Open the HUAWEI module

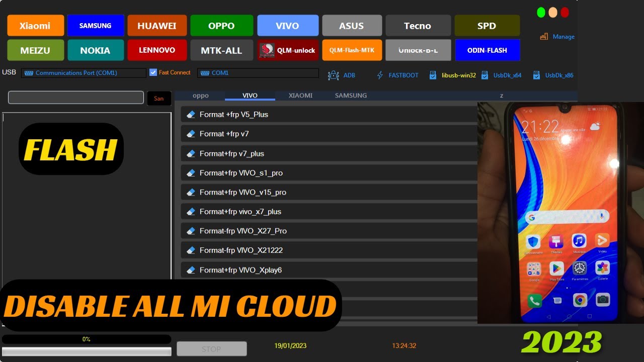point(156,26)
